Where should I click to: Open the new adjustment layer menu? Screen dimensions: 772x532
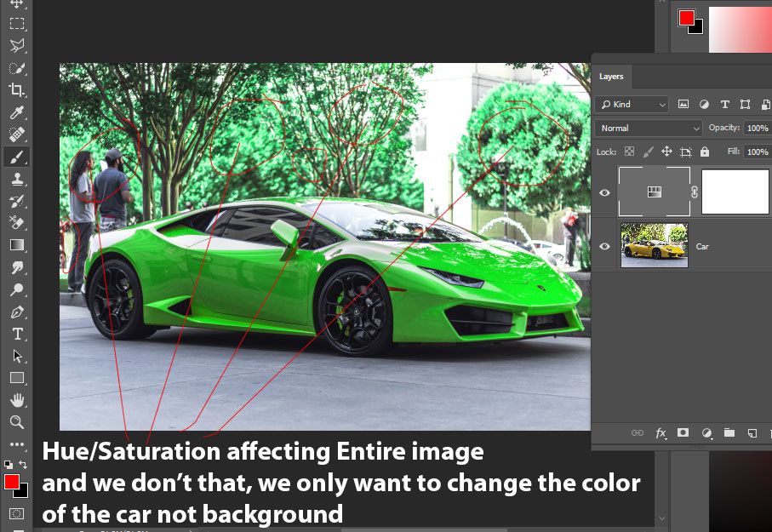point(706,433)
